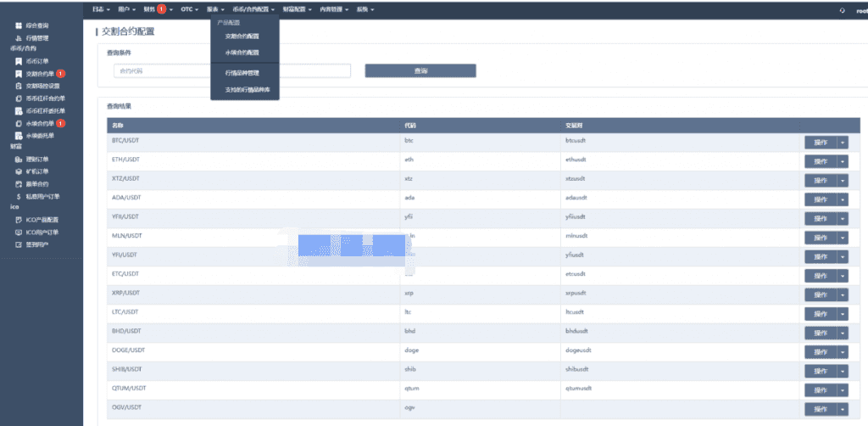The image size is (868, 426).
Task: Expand 操作 arrow for ETC/USDT row
Action: (x=843, y=276)
